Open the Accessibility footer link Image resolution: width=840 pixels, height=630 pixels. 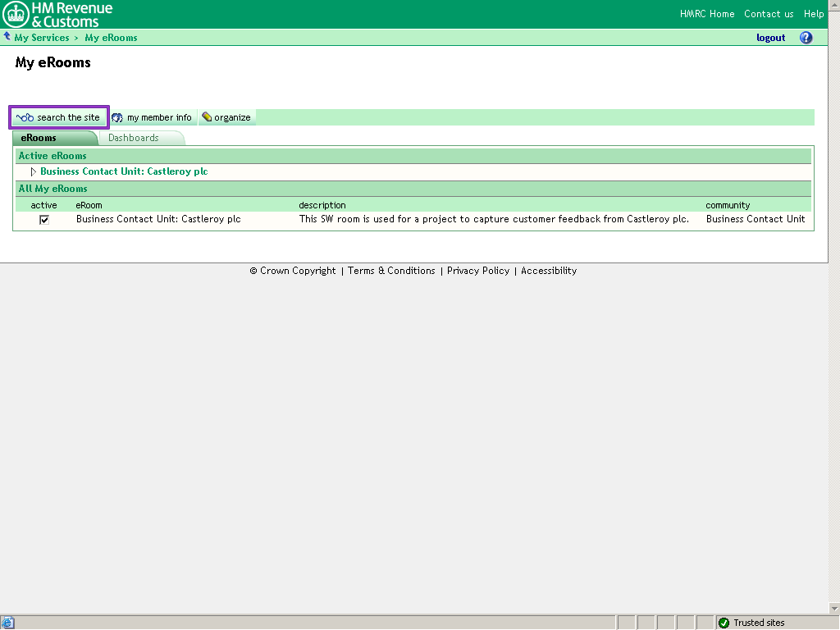549,271
